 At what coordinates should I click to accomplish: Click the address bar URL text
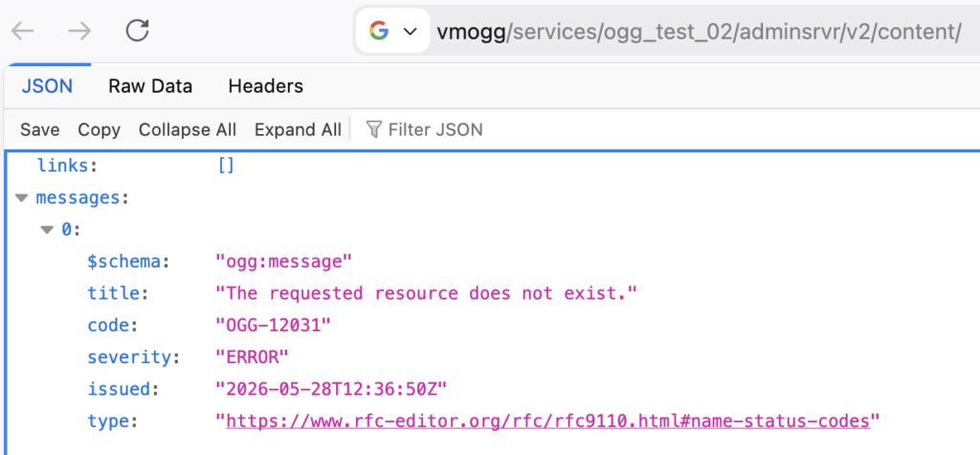[698, 32]
